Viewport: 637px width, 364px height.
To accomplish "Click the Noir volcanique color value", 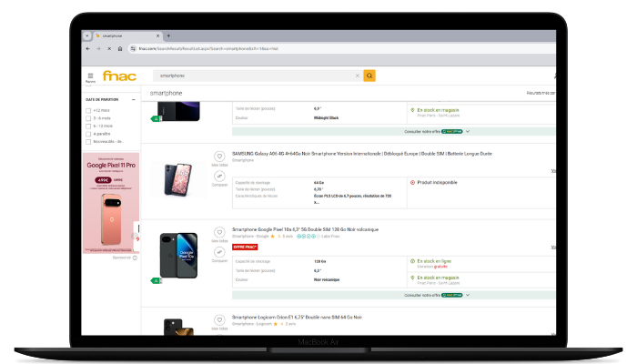I will tap(327, 280).
